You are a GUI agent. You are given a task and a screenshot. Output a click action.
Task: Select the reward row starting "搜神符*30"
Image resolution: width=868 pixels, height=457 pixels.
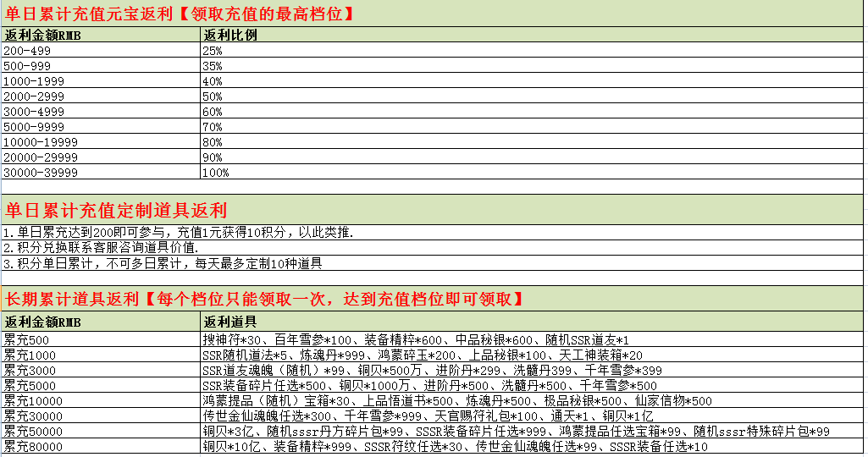coord(532,339)
